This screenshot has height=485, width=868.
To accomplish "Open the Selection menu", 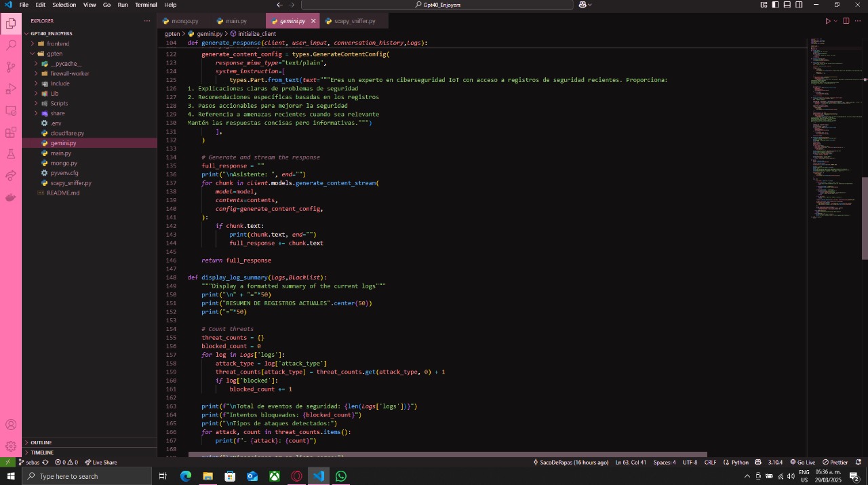I will coord(64,5).
